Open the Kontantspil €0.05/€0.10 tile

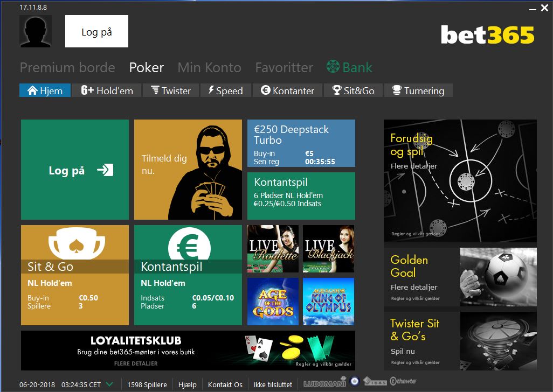188,275
